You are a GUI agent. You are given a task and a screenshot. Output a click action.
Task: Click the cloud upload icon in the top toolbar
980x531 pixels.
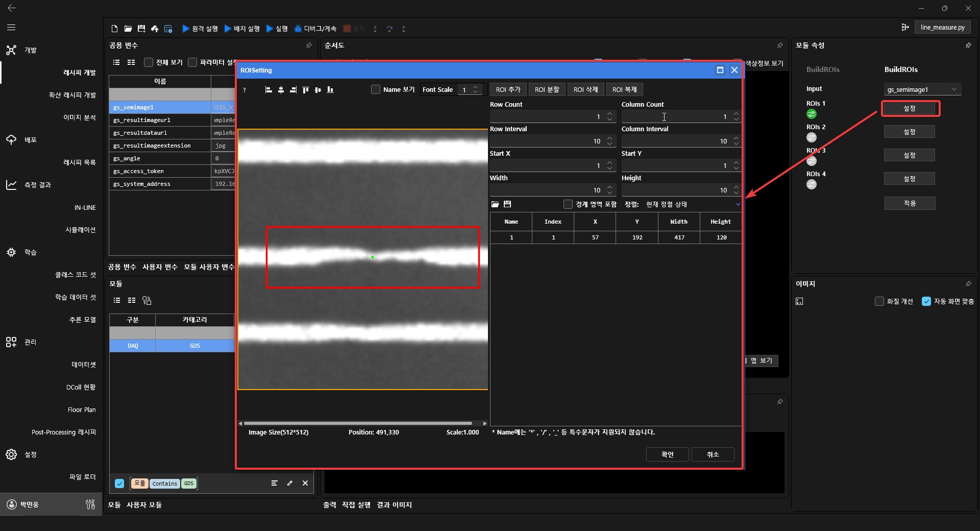155,29
